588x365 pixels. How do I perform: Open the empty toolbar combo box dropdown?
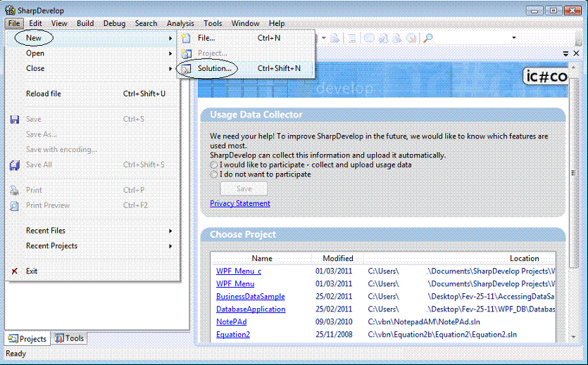(514, 38)
